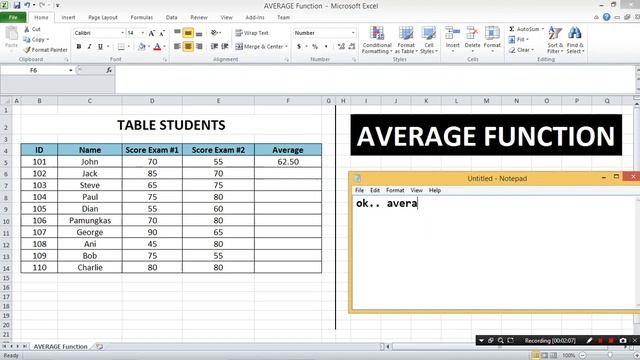
Task: Toggle Top Align button
Action: (178, 32)
